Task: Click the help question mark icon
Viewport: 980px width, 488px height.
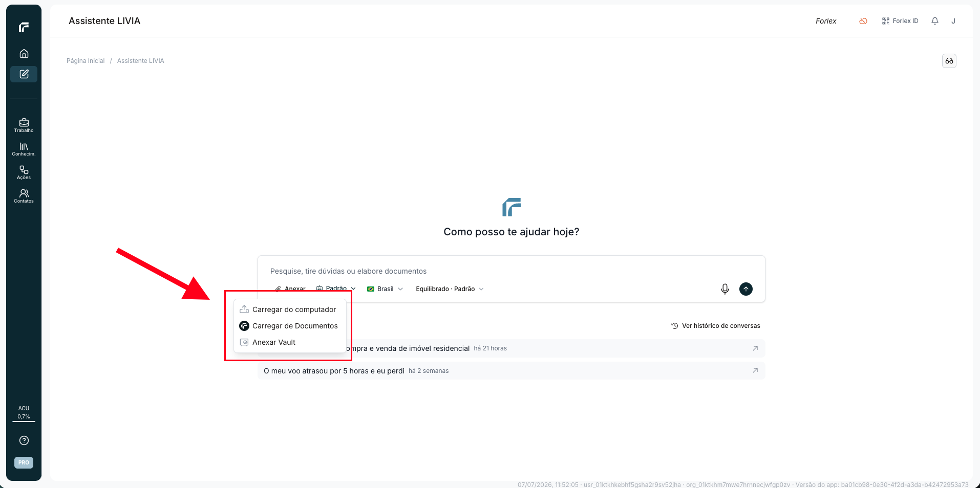Action: pos(24,440)
